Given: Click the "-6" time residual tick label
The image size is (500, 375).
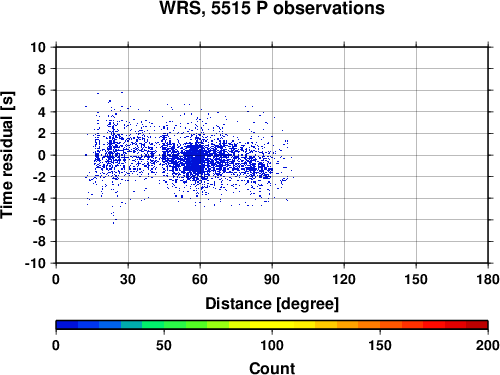Looking at the screenshot, I should click(39, 220).
